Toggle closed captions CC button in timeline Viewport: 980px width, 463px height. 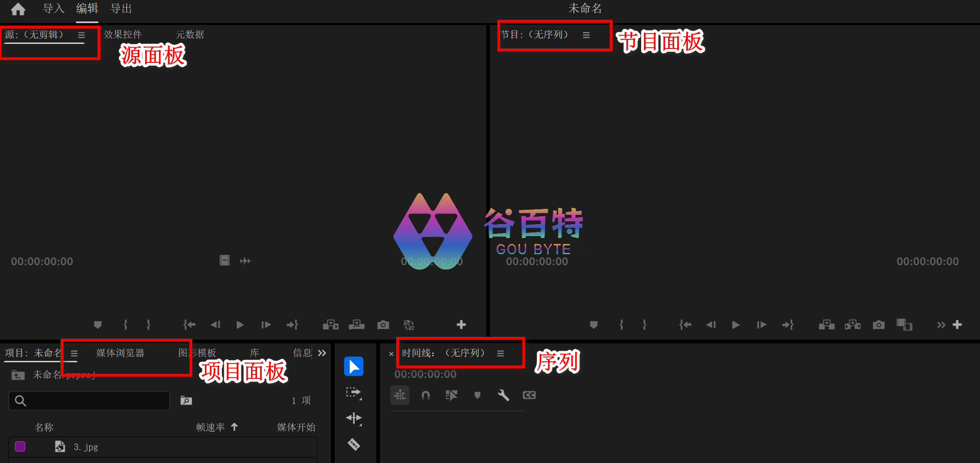529,395
